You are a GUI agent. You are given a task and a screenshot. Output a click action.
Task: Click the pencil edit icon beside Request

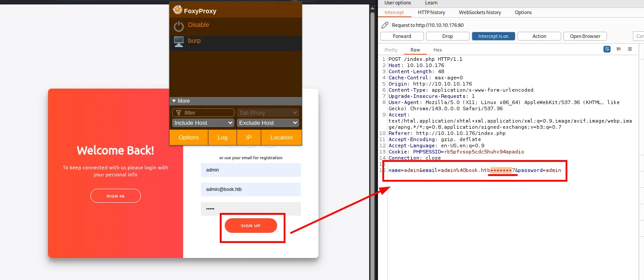coord(385,25)
